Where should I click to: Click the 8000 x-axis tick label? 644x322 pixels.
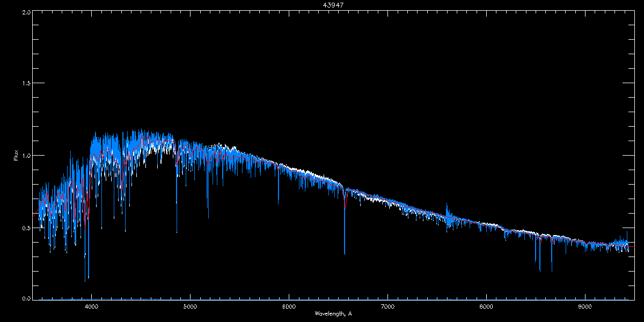point(486,307)
